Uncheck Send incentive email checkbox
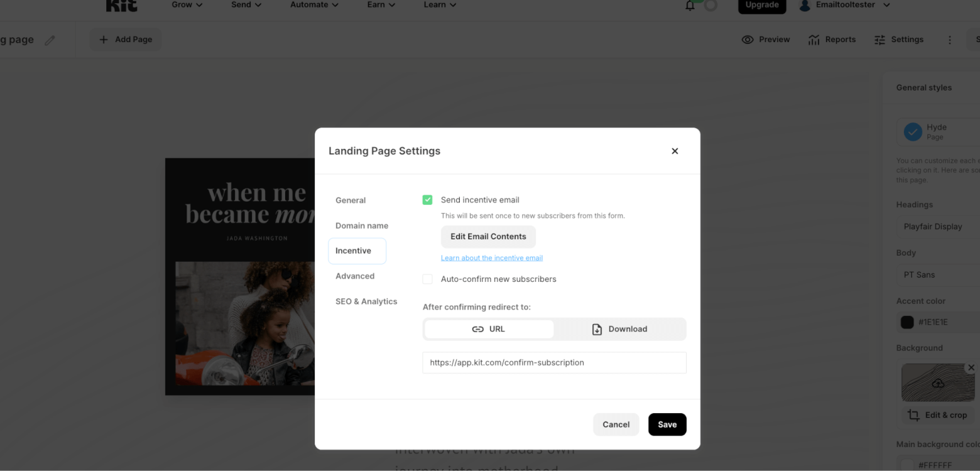 (428, 200)
